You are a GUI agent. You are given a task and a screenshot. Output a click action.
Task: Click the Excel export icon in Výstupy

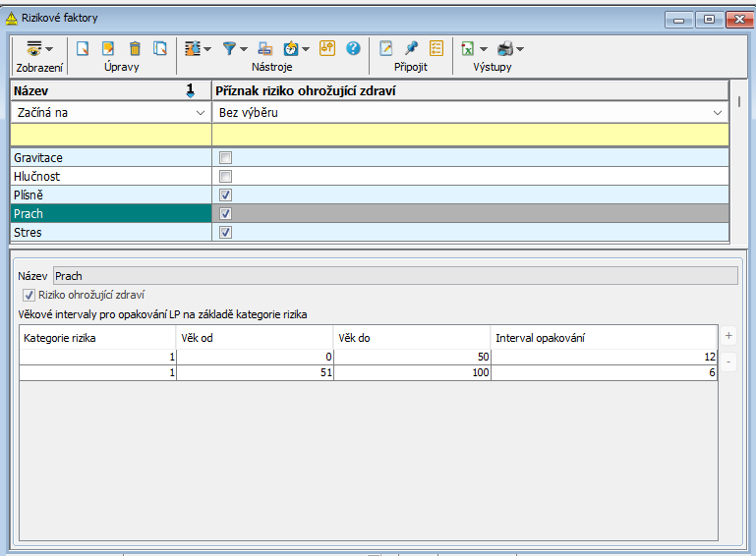click(x=469, y=47)
